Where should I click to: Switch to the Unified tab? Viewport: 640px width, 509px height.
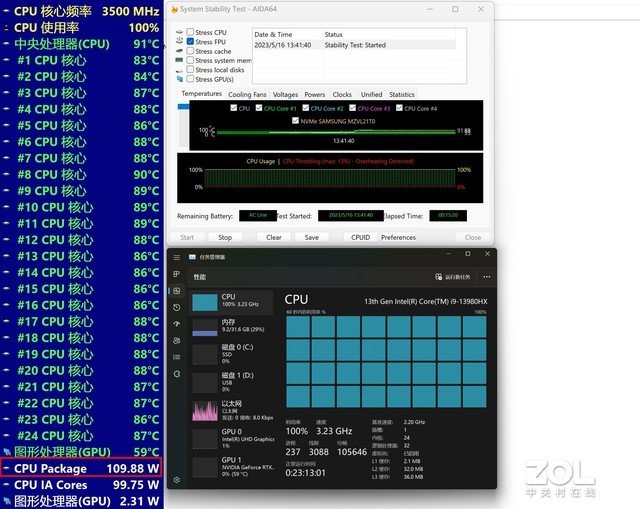371,94
